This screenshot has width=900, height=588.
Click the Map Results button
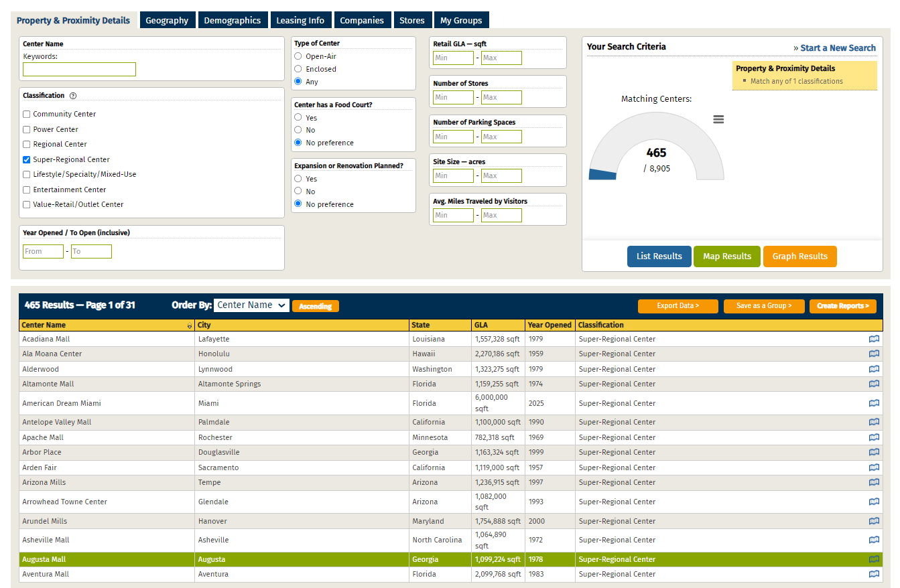click(727, 256)
